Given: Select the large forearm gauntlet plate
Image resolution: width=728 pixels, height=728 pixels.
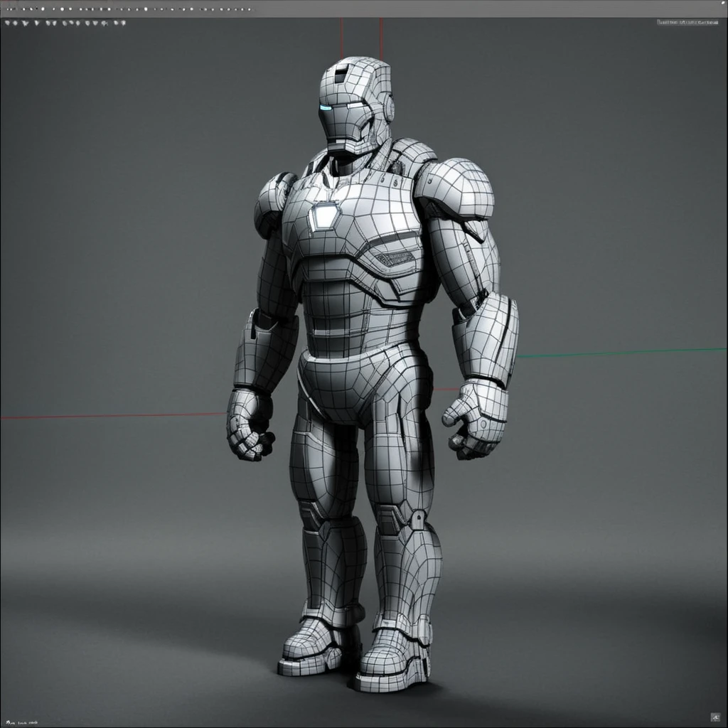Looking at the screenshot, I should [x=486, y=336].
